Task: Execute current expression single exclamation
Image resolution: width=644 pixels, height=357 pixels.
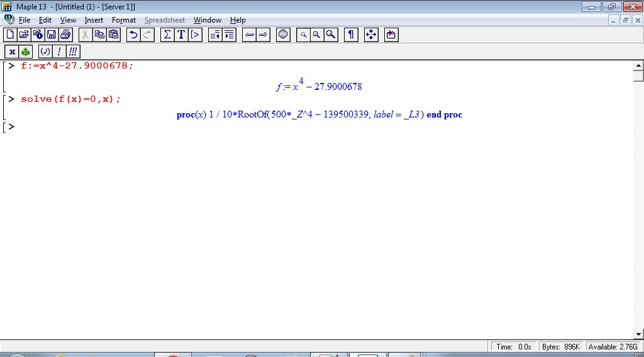Action: point(59,52)
